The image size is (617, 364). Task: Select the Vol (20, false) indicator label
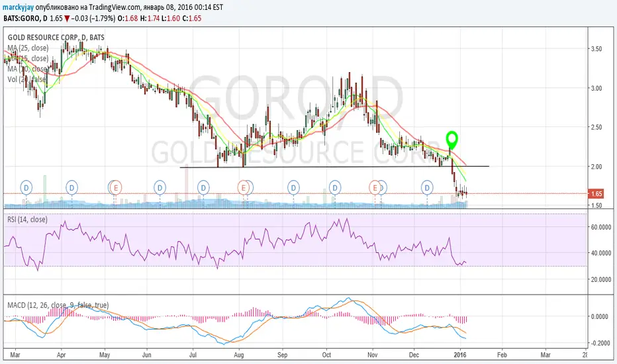pyautogui.click(x=26, y=79)
